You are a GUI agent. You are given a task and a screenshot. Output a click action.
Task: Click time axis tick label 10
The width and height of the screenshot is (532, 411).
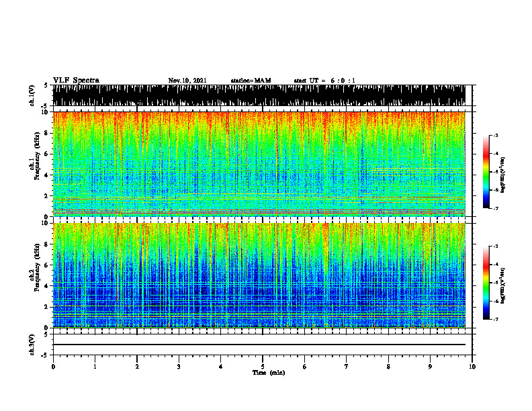[472, 367]
